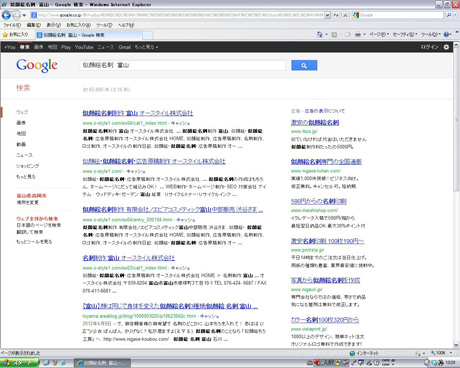Open the ツール command bar dropdown
Viewport: 460px width, 368px height.
pyautogui.click(x=431, y=35)
